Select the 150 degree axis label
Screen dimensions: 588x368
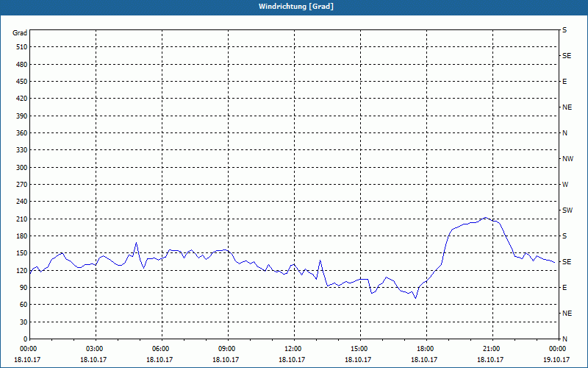[x=21, y=252]
